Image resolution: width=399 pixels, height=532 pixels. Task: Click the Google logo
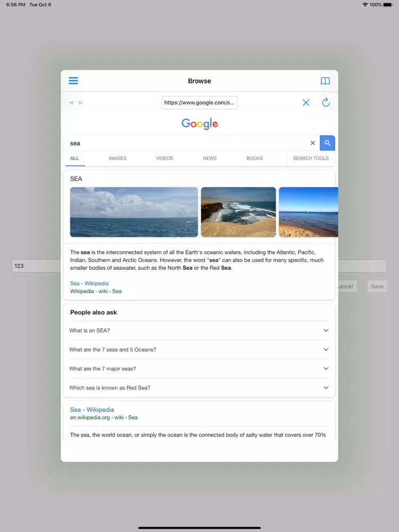click(x=199, y=124)
